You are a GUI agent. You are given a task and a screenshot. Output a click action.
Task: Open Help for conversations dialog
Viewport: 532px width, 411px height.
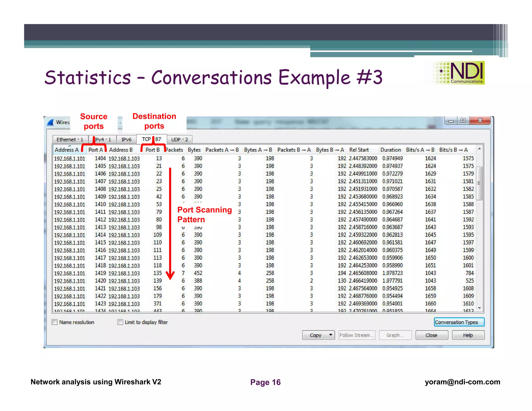click(468, 335)
